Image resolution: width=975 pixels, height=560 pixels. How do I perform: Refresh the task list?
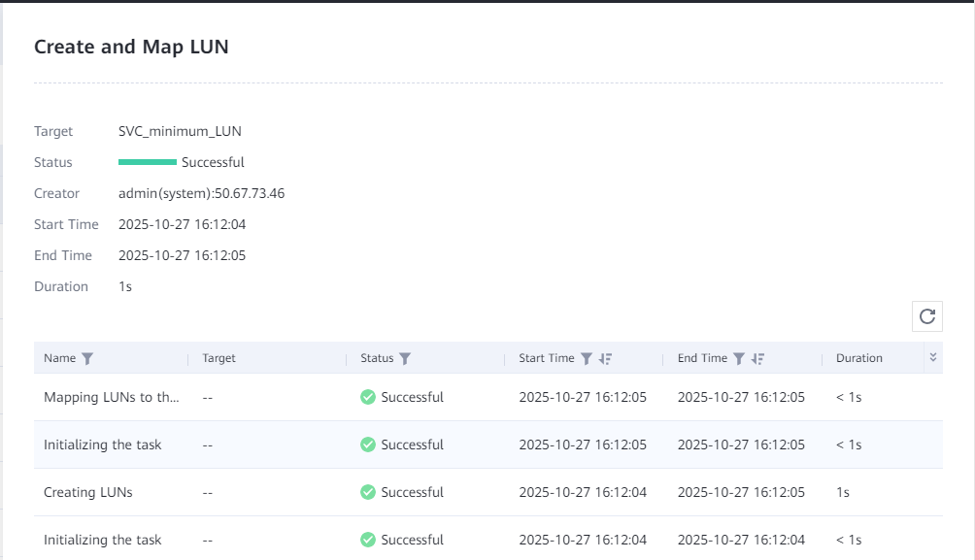click(x=927, y=315)
